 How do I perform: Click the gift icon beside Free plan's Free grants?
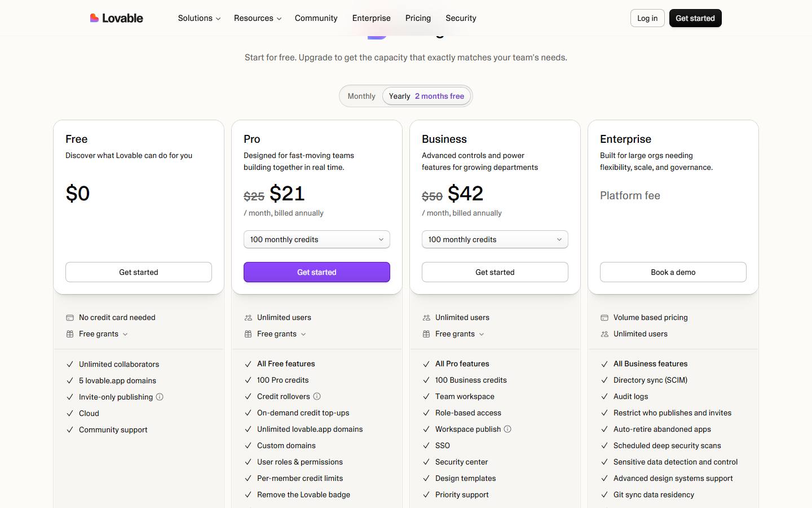click(70, 334)
